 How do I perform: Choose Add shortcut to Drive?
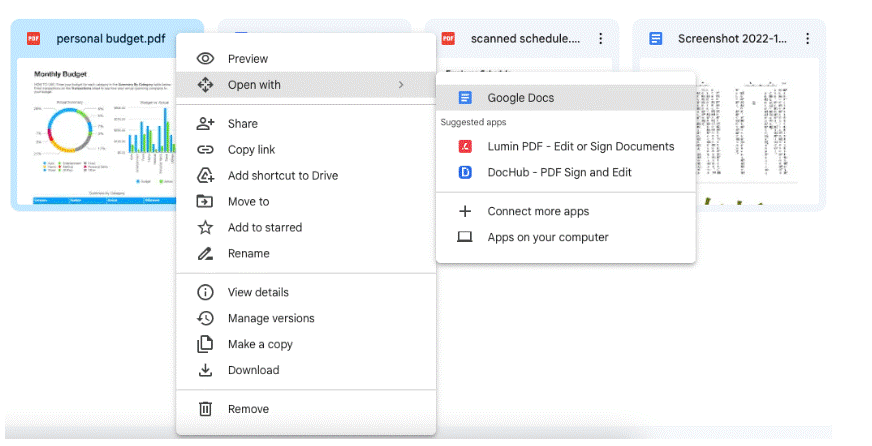(306, 175)
